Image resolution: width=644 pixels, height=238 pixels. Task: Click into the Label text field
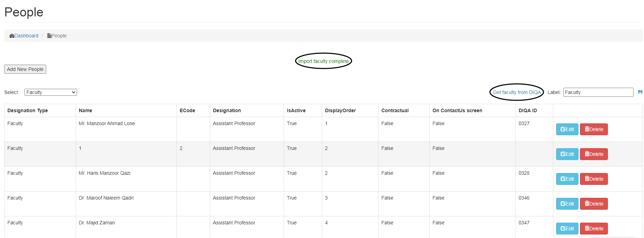(598, 92)
